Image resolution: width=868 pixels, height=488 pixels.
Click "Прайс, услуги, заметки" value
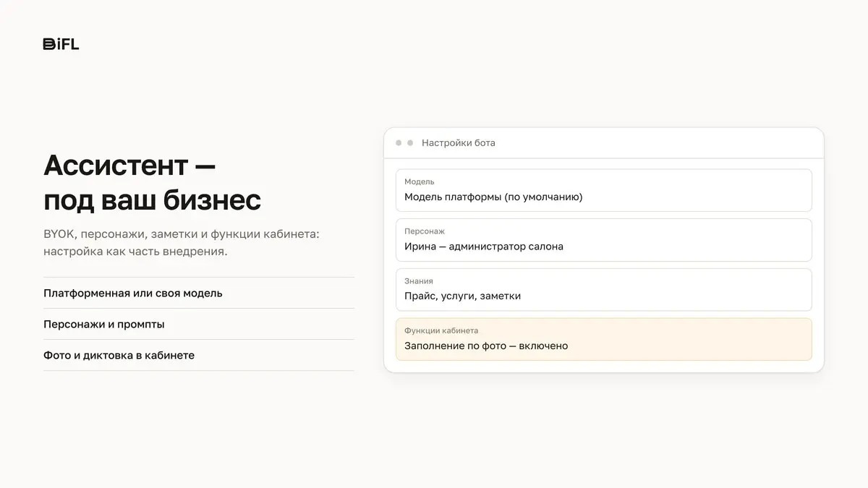click(462, 296)
